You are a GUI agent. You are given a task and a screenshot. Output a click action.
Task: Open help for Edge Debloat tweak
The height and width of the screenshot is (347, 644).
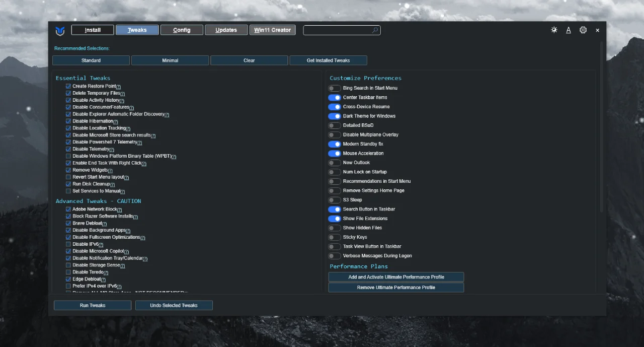pos(105,279)
